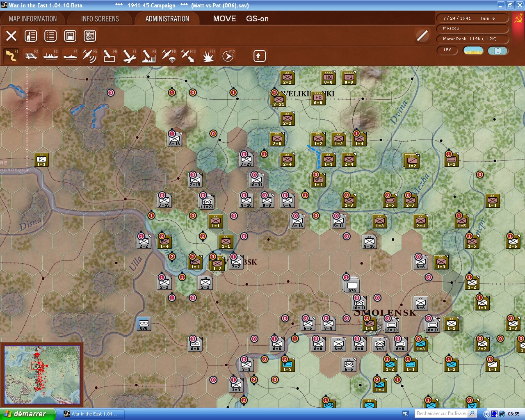This screenshot has height=420, width=525.
Task: Click the GS-on status label
Action: click(x=258, y=19)
